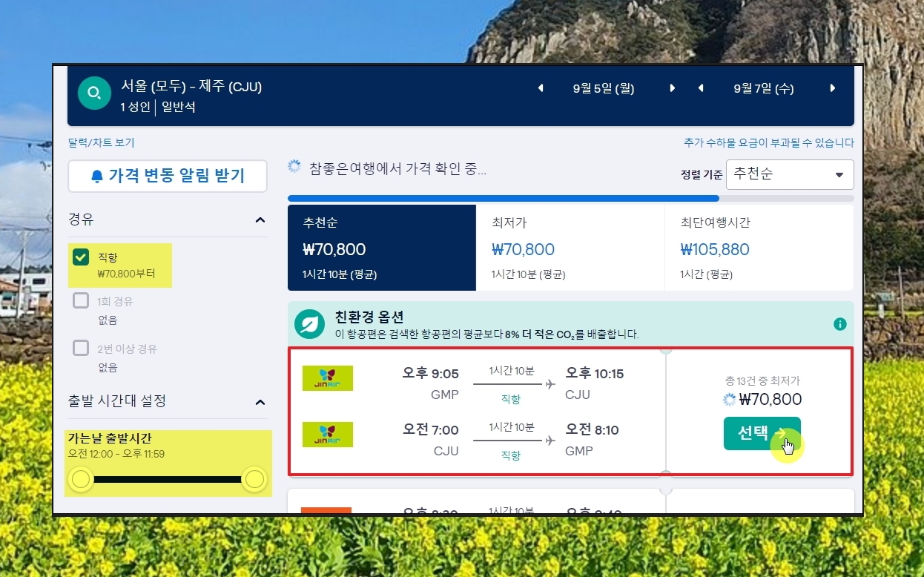Screen dimensions: 924x577
Task: Click the 9월 7일 (수) return date
Action: click(x=764, y=89)
